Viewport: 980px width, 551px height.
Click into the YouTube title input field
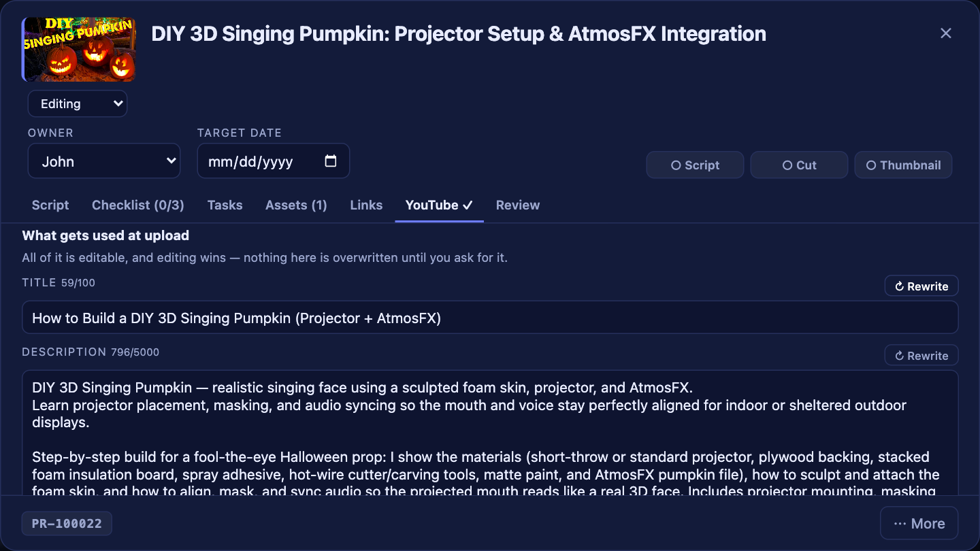(490, 318)
